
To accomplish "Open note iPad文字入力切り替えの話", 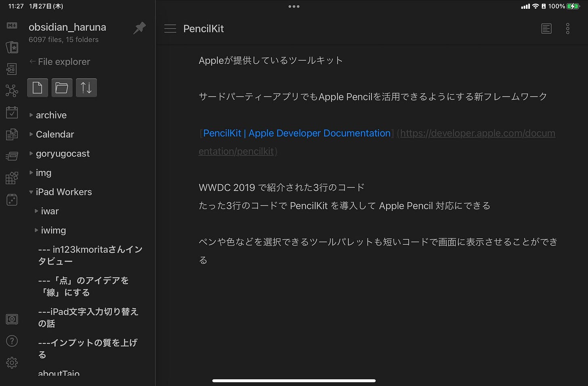I will tap(88, 317).
